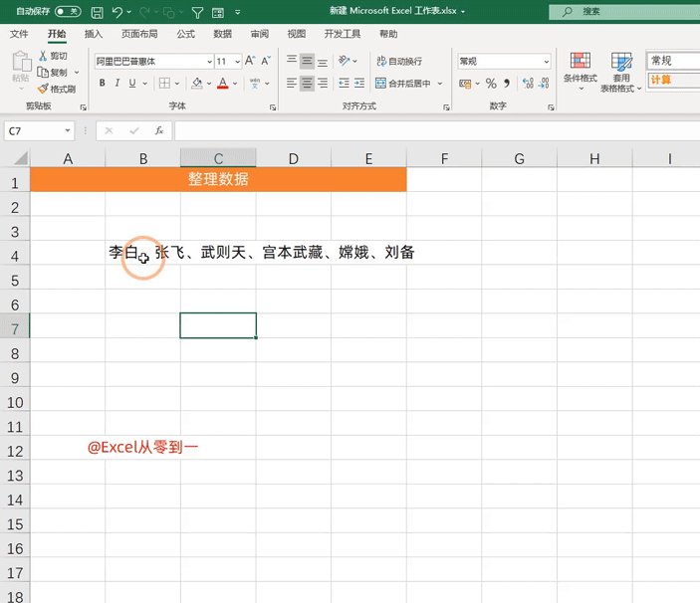Screen dimensions: 700x603
Task: Open the number format (常规) dropdown
Action: (x=546, y=62)
